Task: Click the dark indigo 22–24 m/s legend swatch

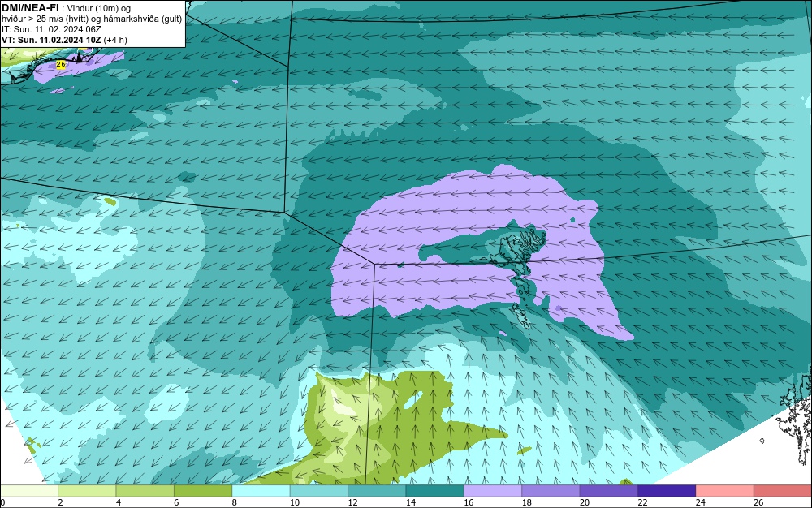Action: click(x=667, y=491)
